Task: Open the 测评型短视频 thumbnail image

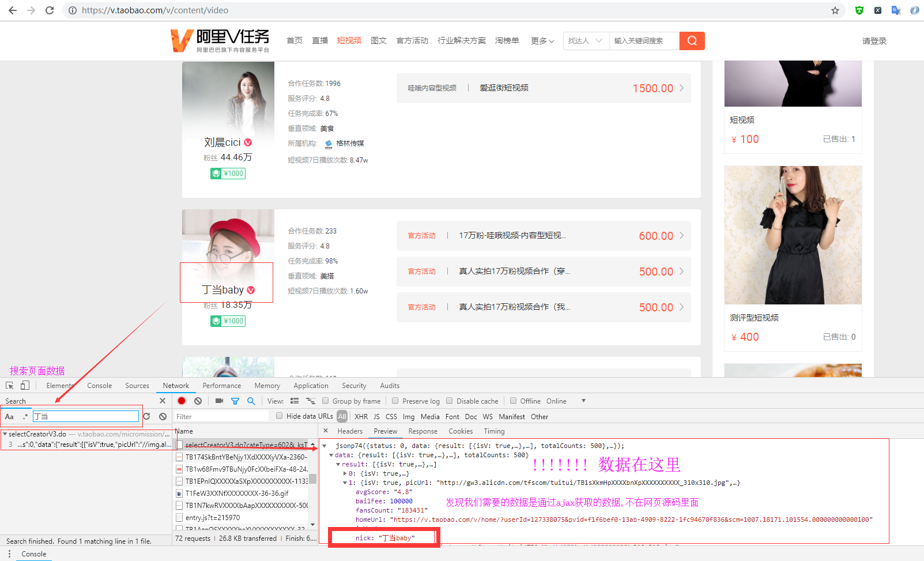Action: [793, 235]
